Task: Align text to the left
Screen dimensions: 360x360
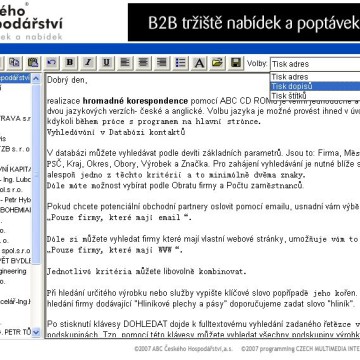Action: pos(125,63)
